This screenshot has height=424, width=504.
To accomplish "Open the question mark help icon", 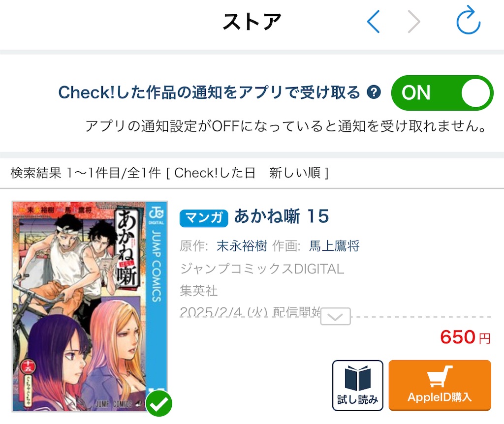I will coord(374,92).
